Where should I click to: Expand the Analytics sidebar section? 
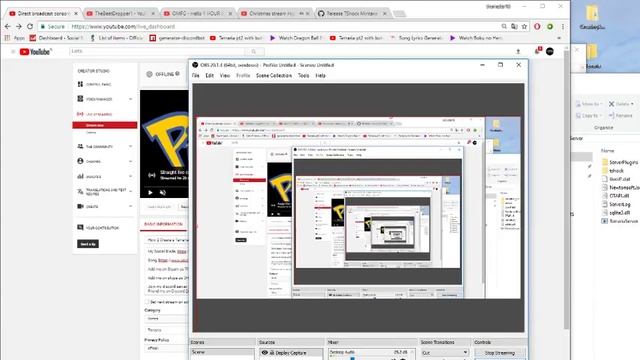[x=131, y=176]
